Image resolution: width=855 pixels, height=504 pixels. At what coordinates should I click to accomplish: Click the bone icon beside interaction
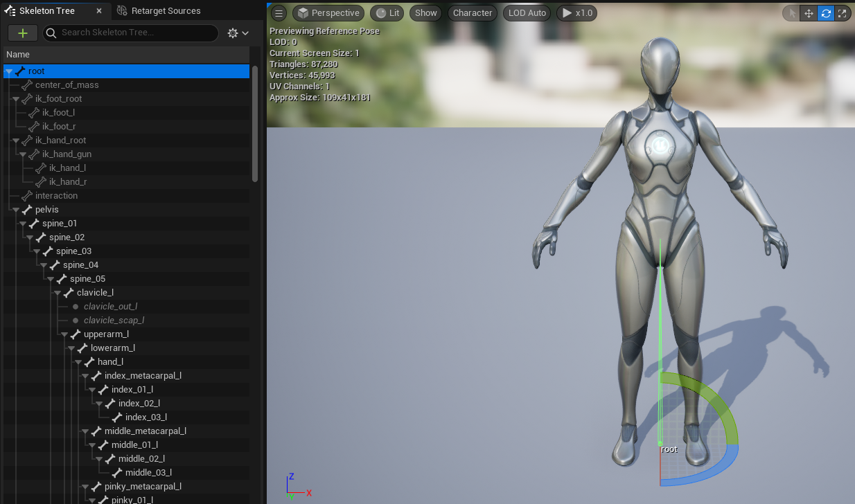(x=27, y=195)
